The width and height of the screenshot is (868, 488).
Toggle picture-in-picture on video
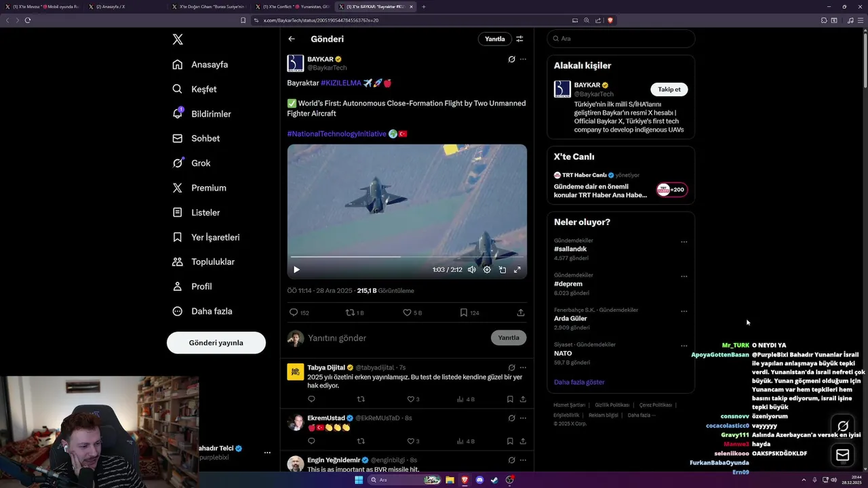(x=502, y=269)
